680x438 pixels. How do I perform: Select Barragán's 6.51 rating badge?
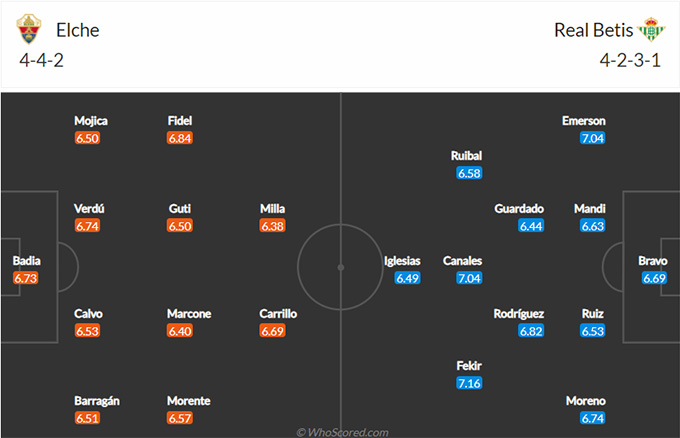coord(87,418)
